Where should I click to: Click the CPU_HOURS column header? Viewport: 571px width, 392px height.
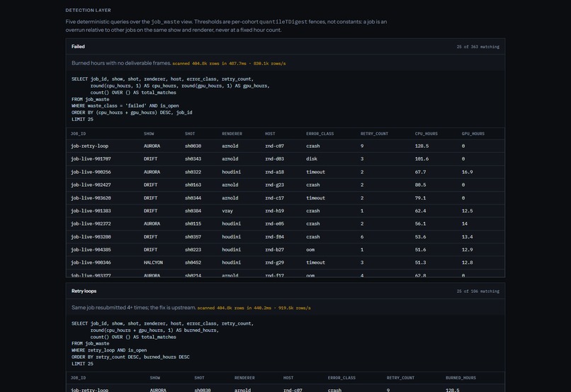[x=426, y=134]
